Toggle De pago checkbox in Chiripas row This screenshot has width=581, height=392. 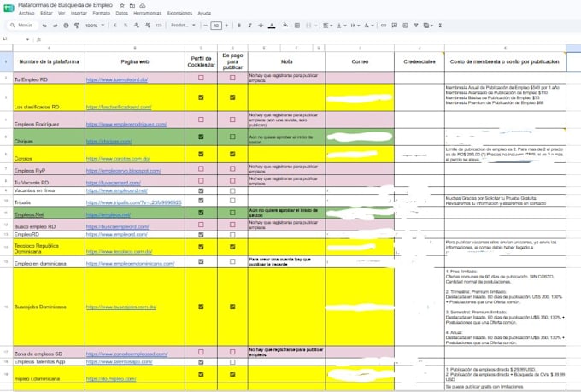click(x=232, y=137)
